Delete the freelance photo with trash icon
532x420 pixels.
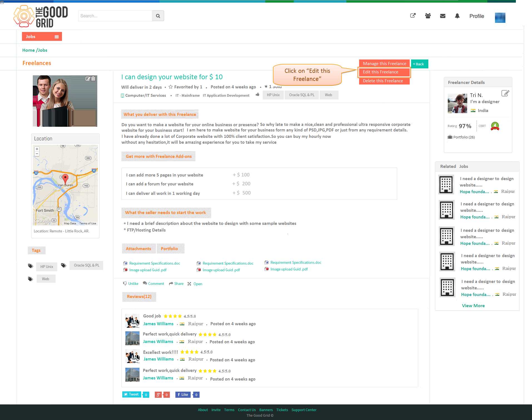93,79
